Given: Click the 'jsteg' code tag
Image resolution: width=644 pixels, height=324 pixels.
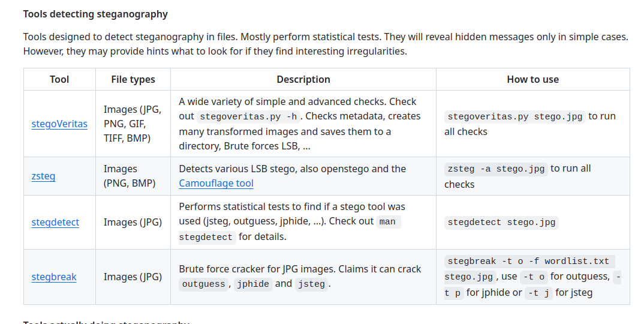Looking at the screenshot, I should (312, 284).
